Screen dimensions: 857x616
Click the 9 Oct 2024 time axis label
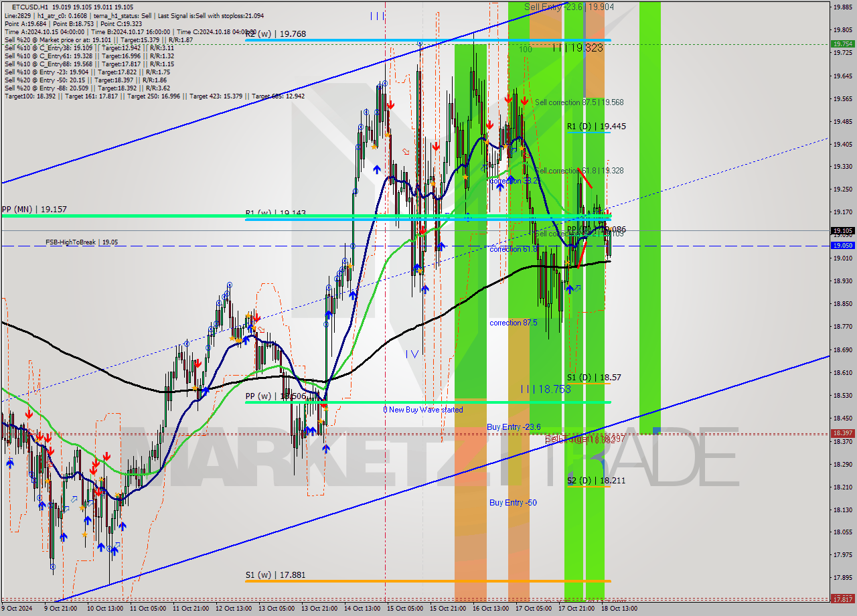coord(18,609)
